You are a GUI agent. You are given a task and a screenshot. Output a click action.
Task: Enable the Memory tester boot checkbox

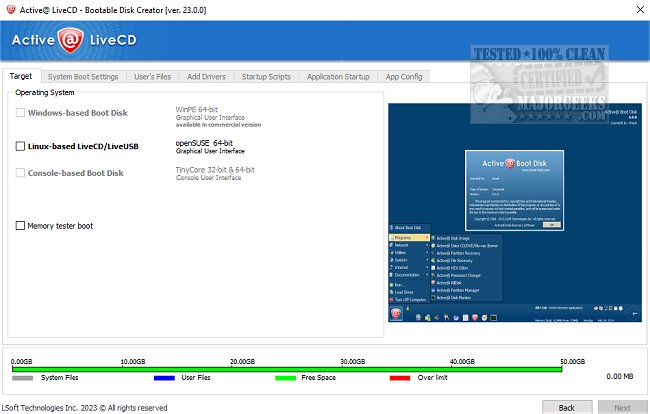20,225
